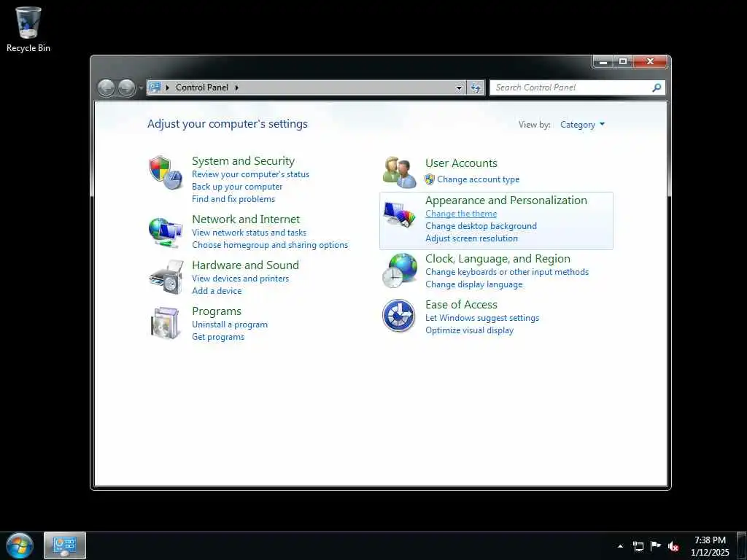Expand the address bar history dropdown arrow
The image size is (747, 560).
[x=460, y=87]
